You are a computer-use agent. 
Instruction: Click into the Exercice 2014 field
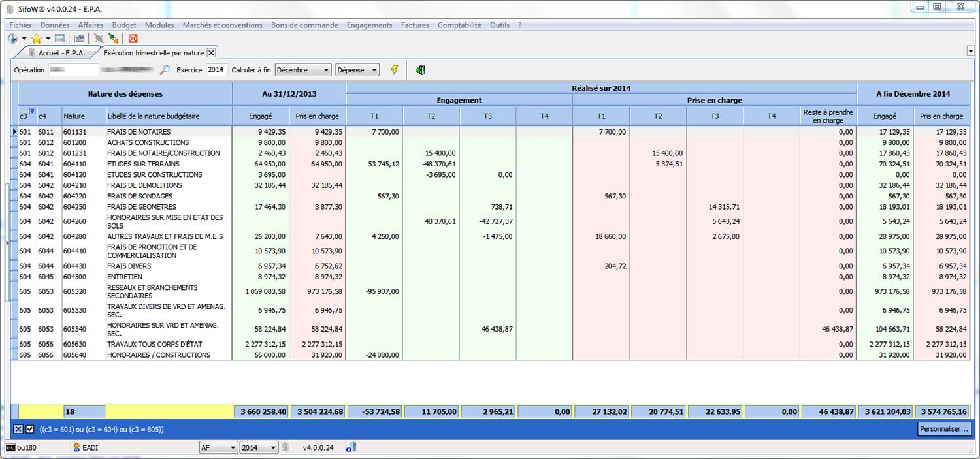[x=217, y=70]
